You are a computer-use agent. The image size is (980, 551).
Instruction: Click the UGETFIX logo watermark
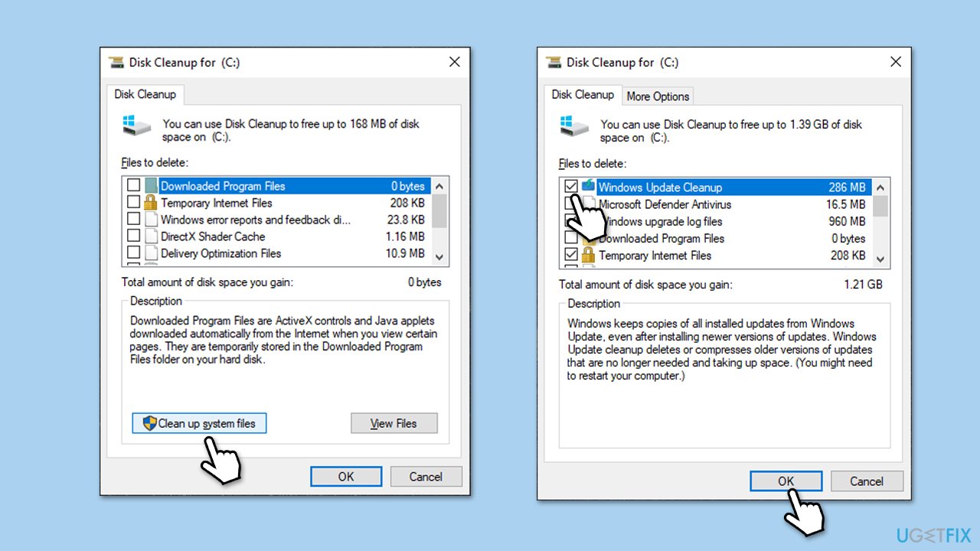(931, 534)
